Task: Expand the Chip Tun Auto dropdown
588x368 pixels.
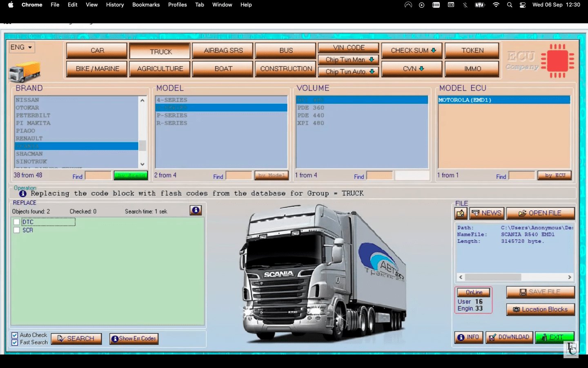Action: pyautogui.click(x=348, y=72)
